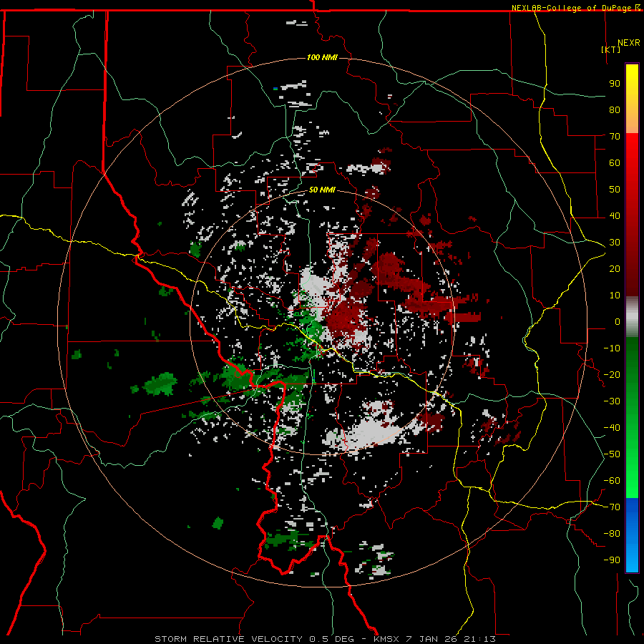Screen dimensions: 644x644
Task: Click the -60 knot scale label
Action: pos(612,481)
